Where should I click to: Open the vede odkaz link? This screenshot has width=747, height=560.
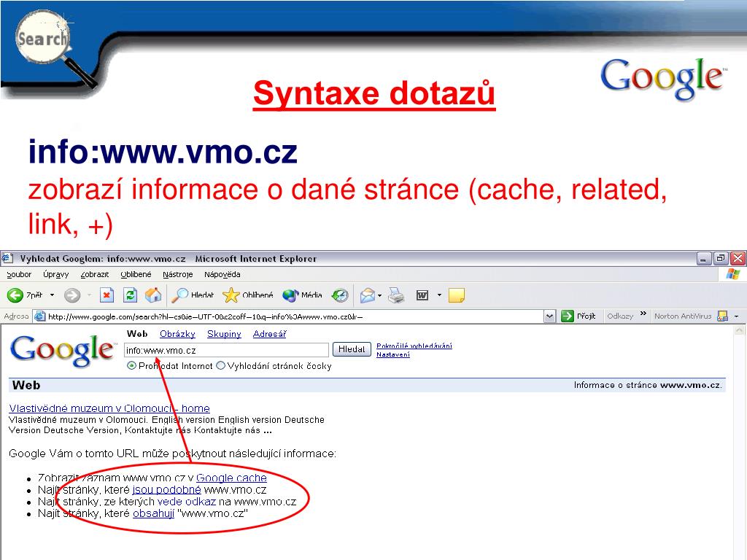[186, 502]
